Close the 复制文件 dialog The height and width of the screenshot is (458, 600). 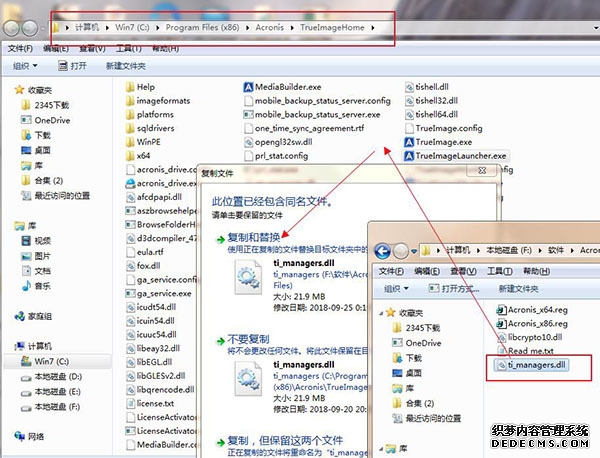[x=483, y=170]
